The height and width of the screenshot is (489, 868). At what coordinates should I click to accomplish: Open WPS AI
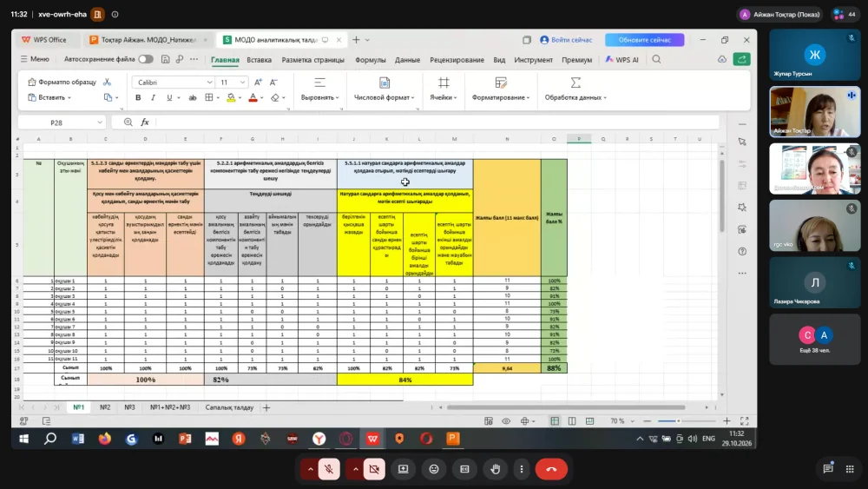(621, 60)
